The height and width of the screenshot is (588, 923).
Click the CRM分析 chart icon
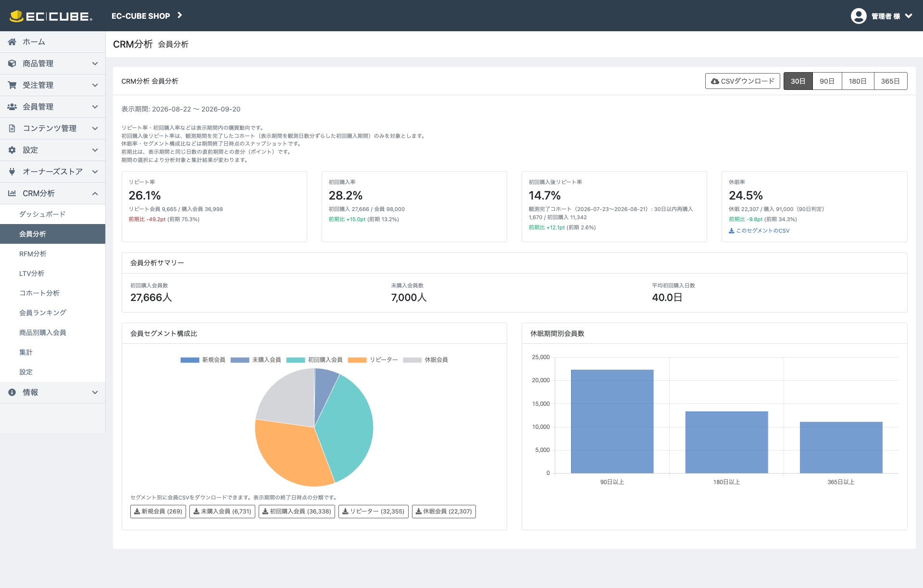(x=12, y=193)
